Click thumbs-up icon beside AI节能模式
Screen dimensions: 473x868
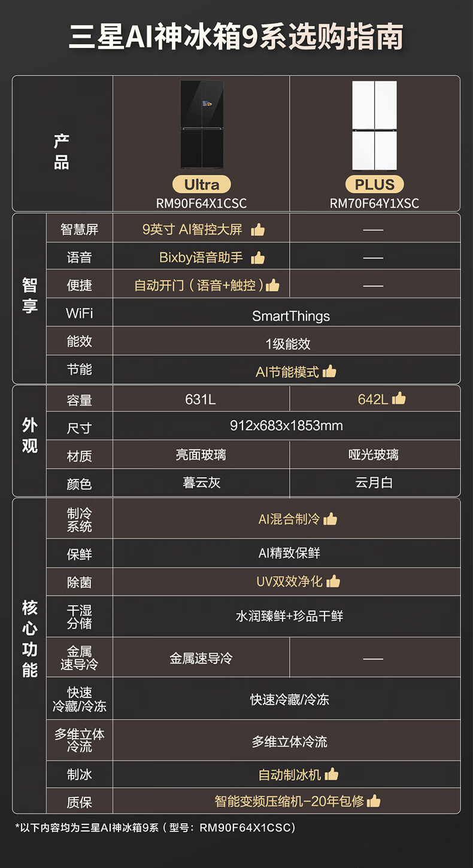pyautogui.click(x=329, y=372)
